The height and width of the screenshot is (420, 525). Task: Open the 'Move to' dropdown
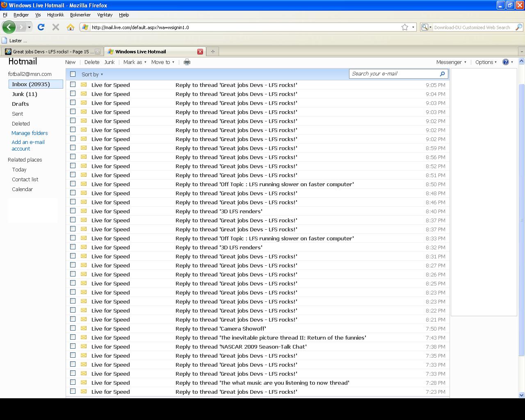pos(163,62)
